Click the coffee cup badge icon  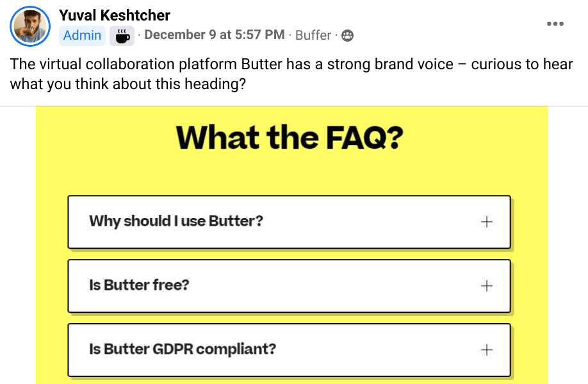point(122,35)
